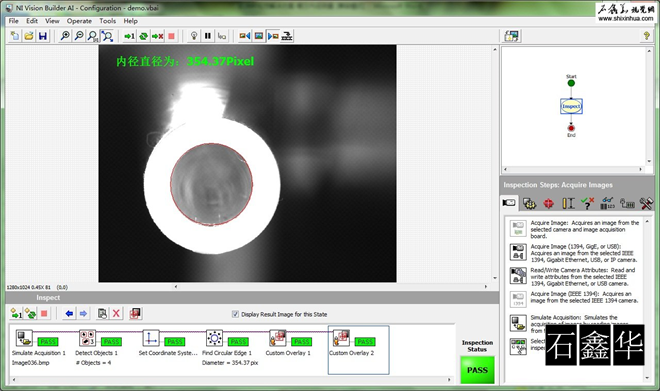The width and height of the screenshot is (660, 391).
Task: Select the Check for Presence tab
Action: tap(588, 203)
